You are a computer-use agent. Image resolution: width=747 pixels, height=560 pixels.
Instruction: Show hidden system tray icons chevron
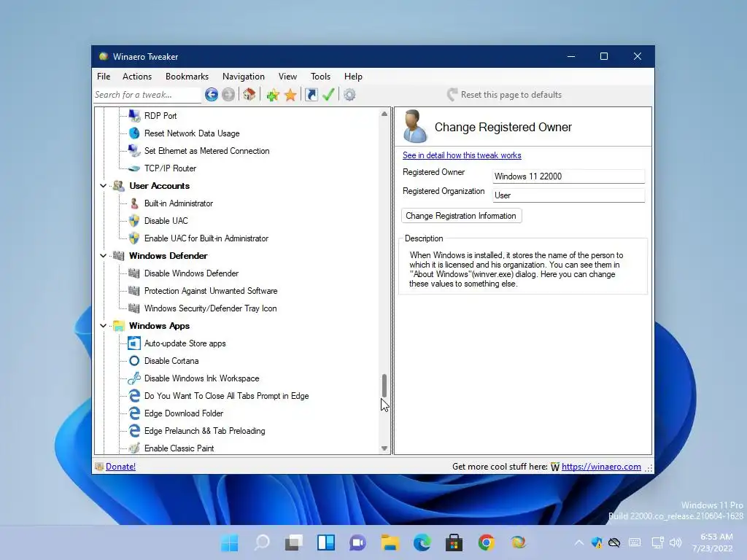(578, 542)
